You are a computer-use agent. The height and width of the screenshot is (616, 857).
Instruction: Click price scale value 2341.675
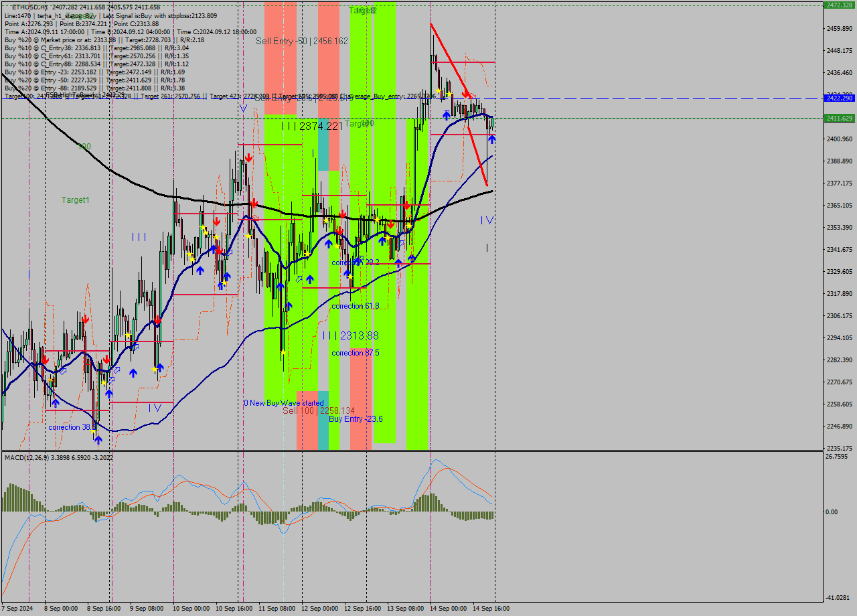pos(839,250)
